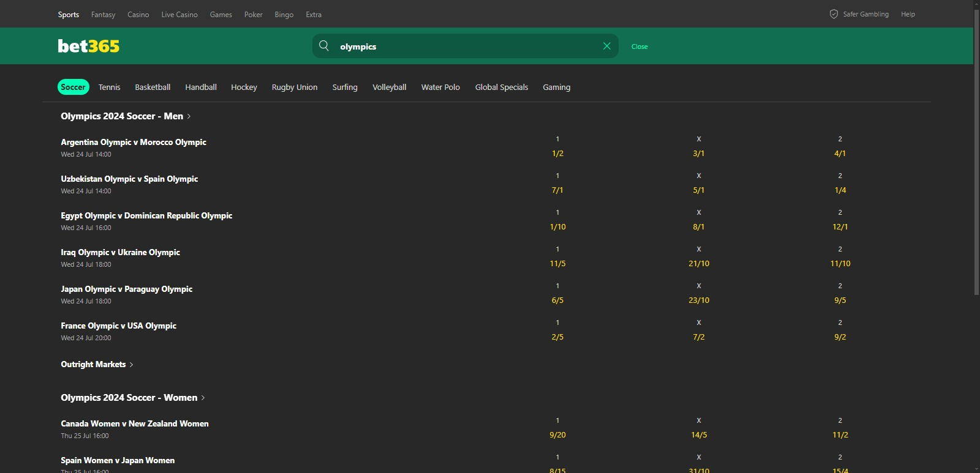Choose the 7/2 draw odds
The height and width of the screenshot is (473, 980).
tap(699, 337)
